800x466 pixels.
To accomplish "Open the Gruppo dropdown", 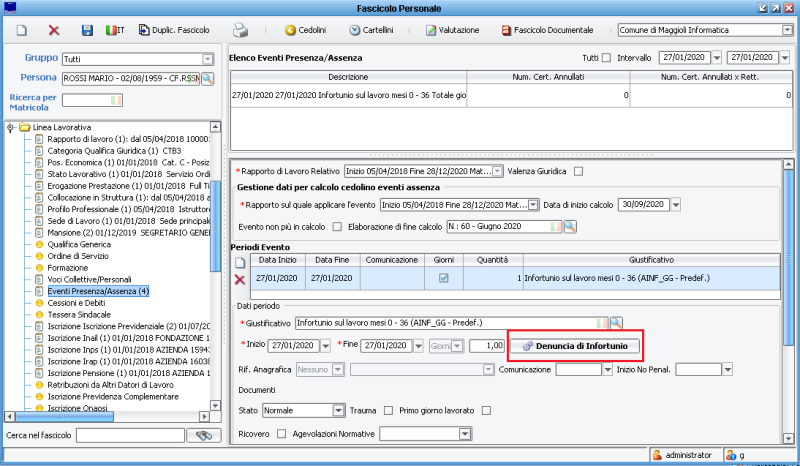I will pyautogui.click(x=208, y=59).
